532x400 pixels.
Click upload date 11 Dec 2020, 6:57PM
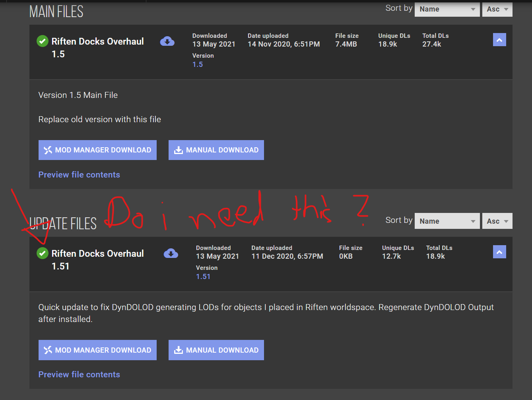click(287, 256)
